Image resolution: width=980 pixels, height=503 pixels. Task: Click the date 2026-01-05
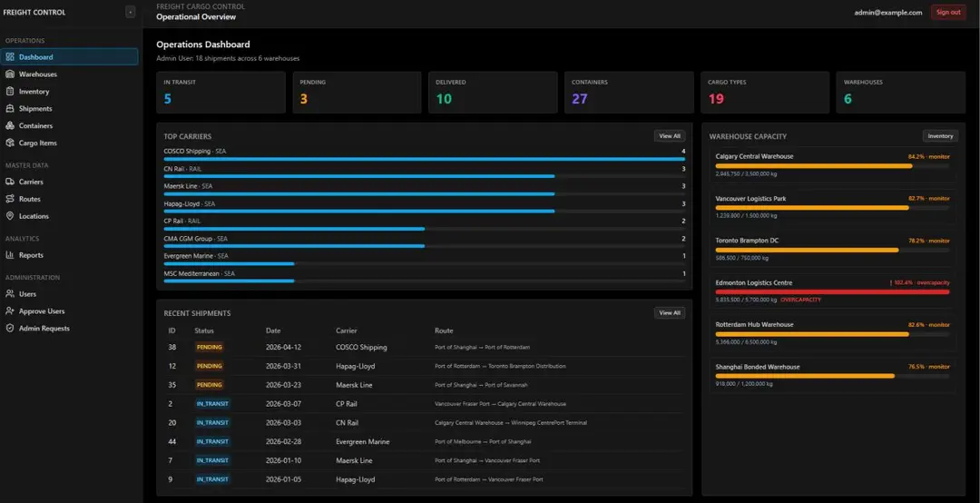pos(283,479)
